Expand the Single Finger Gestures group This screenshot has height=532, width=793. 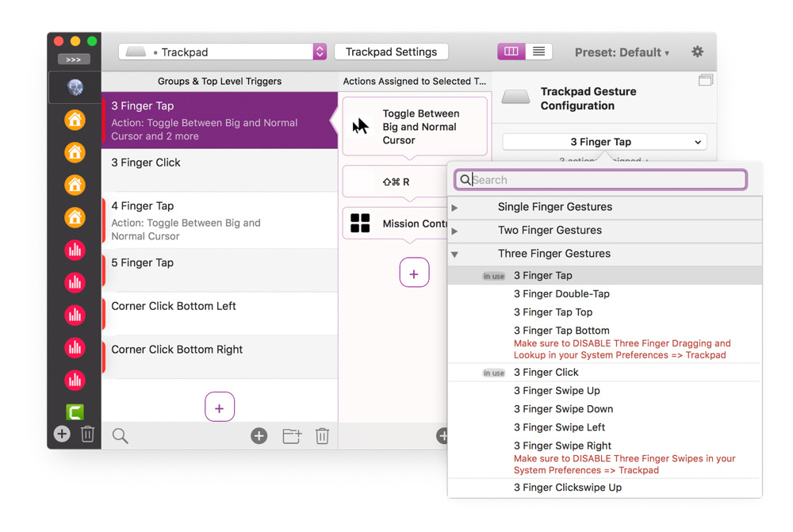click(454, 208)
